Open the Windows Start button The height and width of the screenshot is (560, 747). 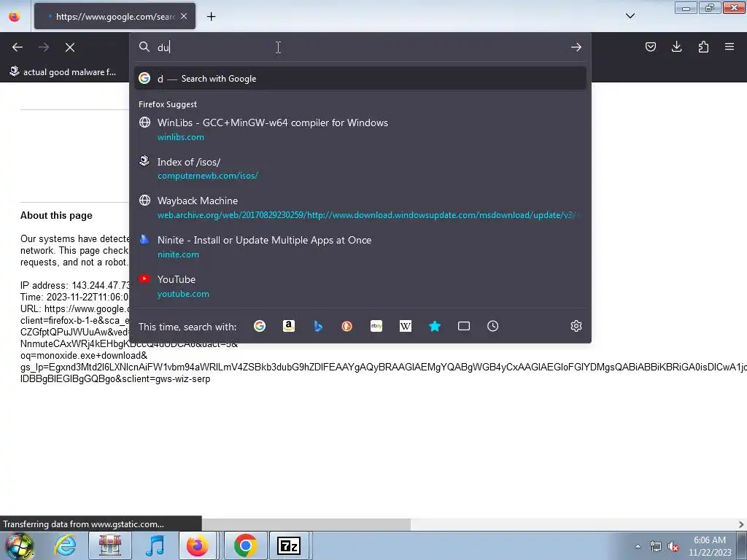[19, 545]
